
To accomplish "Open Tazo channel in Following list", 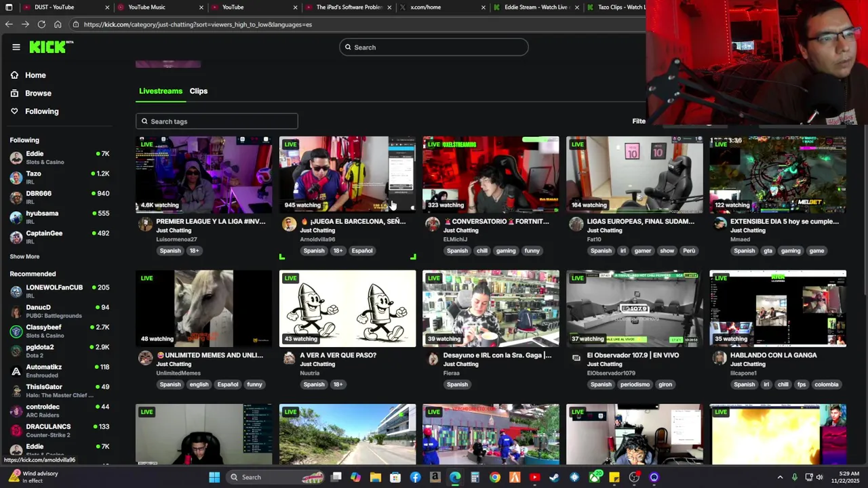I will [60, 178].
